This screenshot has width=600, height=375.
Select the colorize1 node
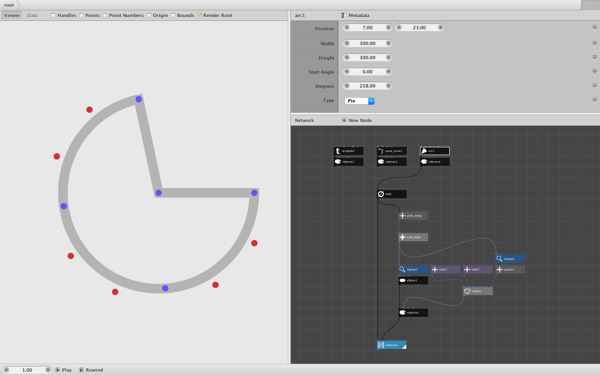(413, 313)
